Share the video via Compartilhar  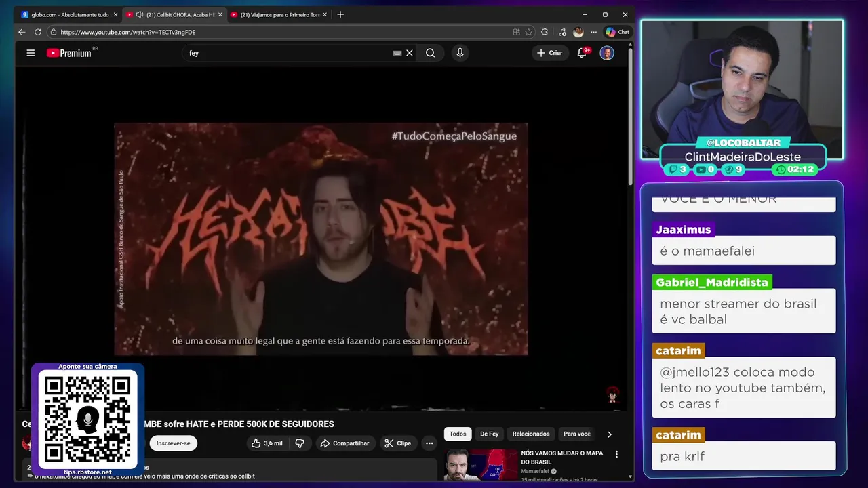point(344,443)
